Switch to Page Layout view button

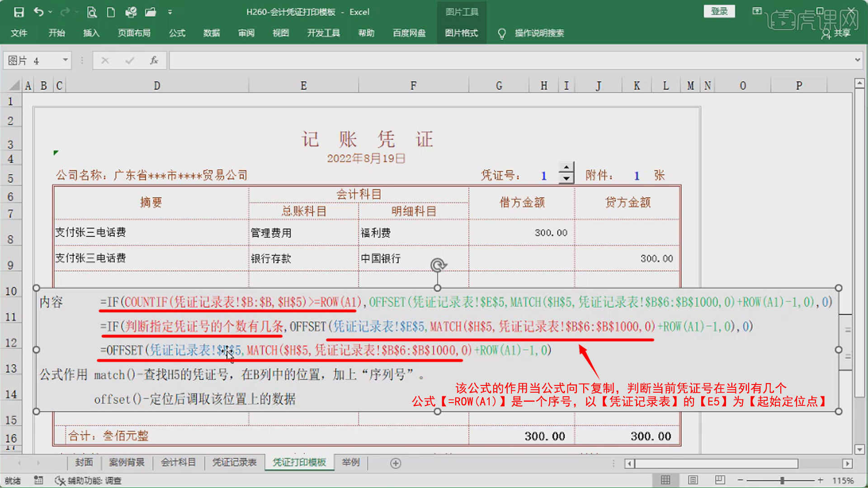click(693, 480)
